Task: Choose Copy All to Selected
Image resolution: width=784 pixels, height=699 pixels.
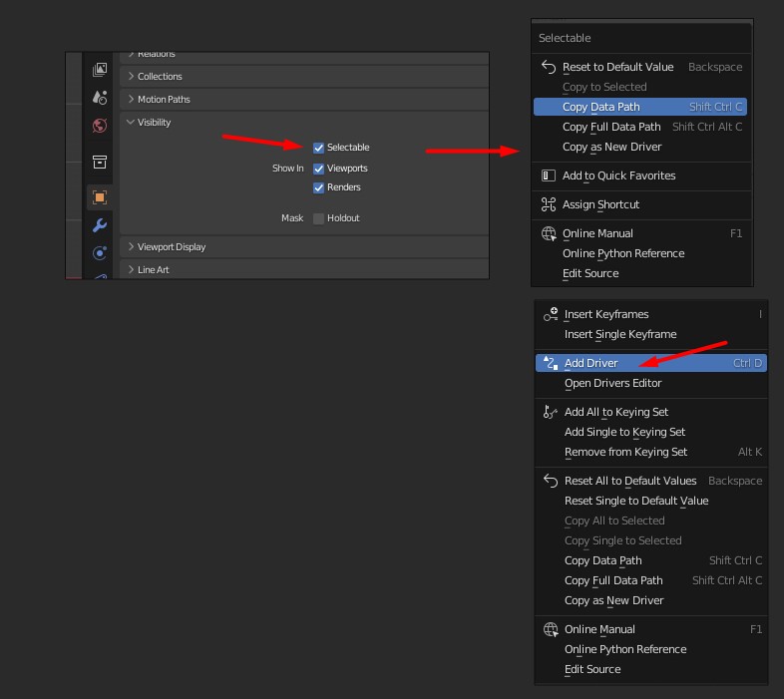Action: [651, 521]
